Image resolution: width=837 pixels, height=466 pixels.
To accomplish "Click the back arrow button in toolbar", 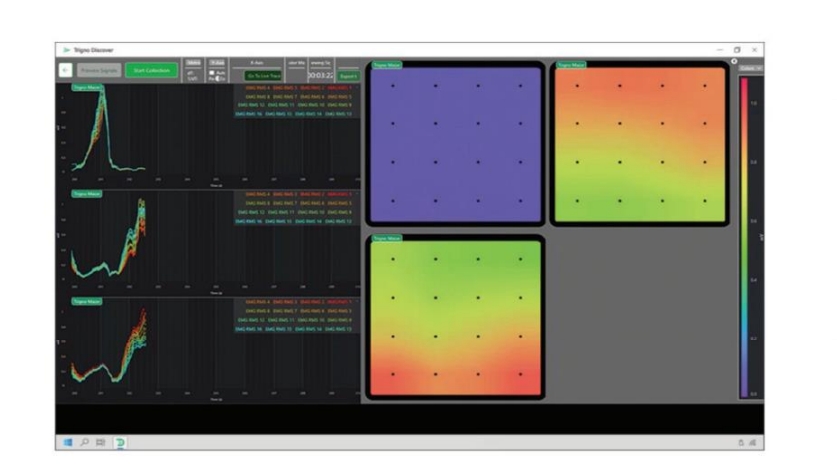I will 65,71.
